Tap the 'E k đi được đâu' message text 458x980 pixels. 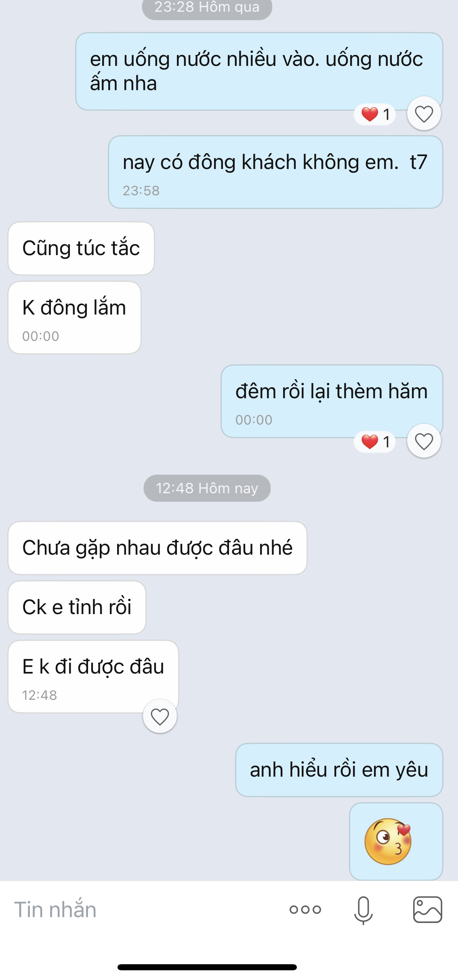tap(93, 667)
